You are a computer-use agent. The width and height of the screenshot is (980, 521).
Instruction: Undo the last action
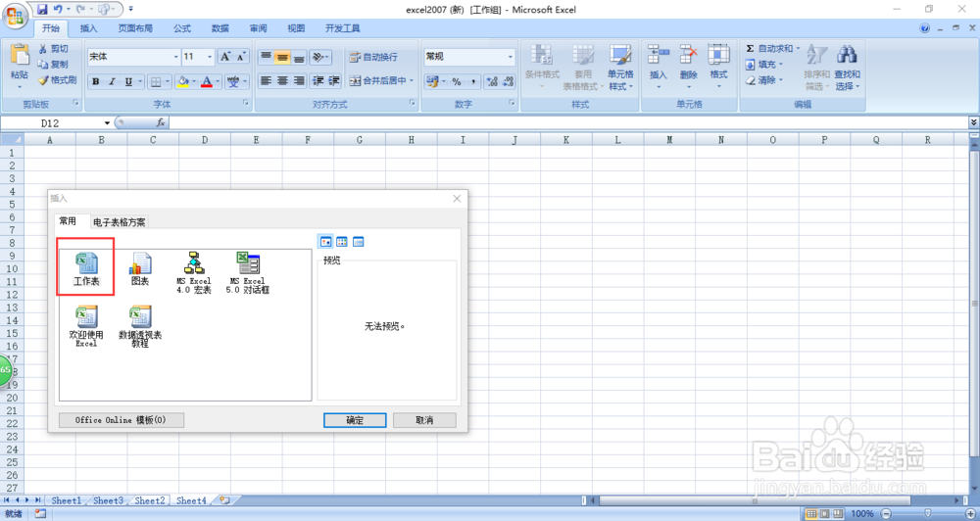tap(58, 10)
